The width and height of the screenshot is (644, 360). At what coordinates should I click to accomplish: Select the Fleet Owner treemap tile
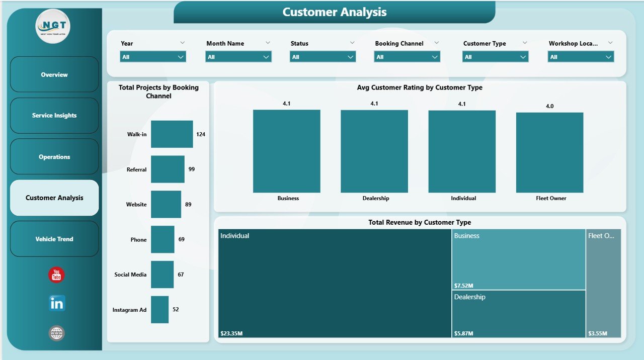pyautogui.click(x=604, y=284)
